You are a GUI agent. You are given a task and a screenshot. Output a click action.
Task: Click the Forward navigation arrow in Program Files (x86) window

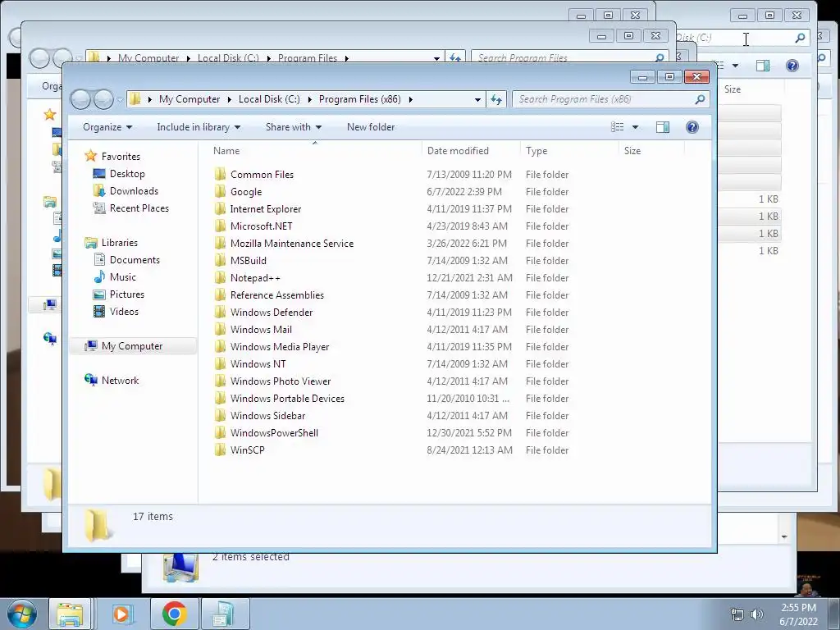tap(103, 99)
